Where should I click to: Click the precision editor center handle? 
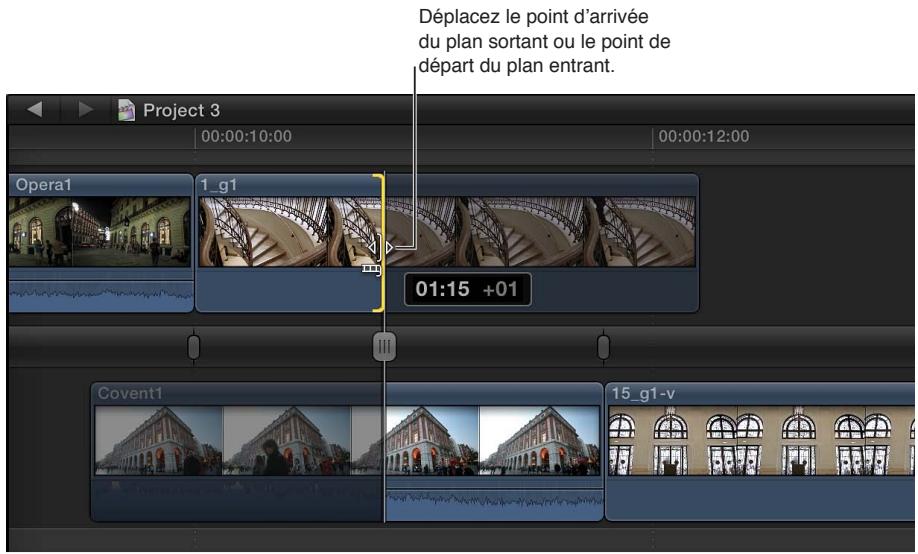384,347
